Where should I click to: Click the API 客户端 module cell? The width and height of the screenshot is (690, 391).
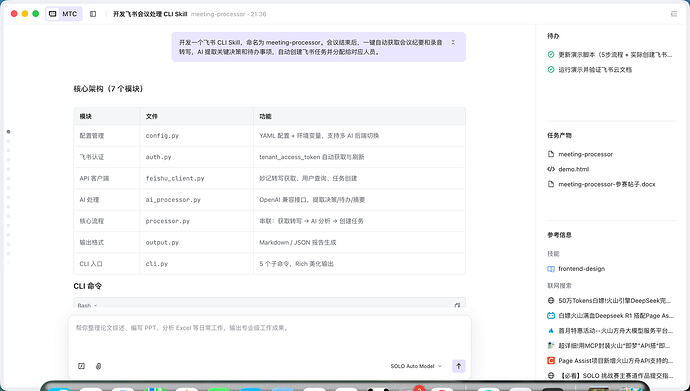[x=107, y=179]
